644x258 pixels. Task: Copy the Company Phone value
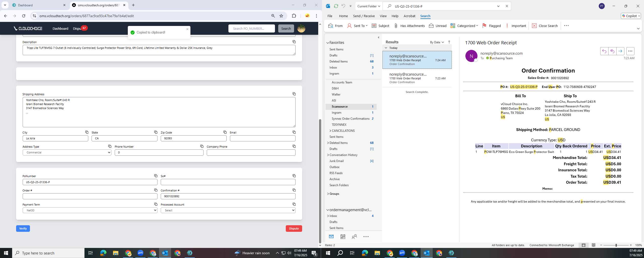pos(294,146)
